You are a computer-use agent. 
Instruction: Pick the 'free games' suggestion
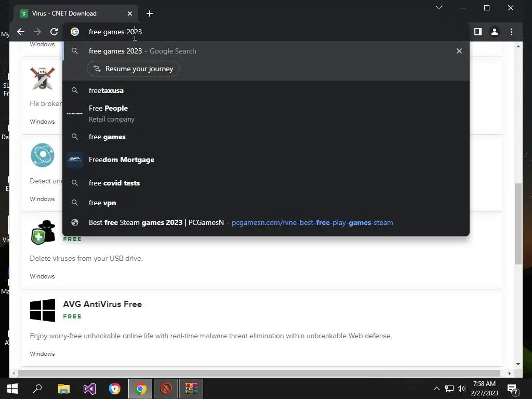click(x=266, y=137)
